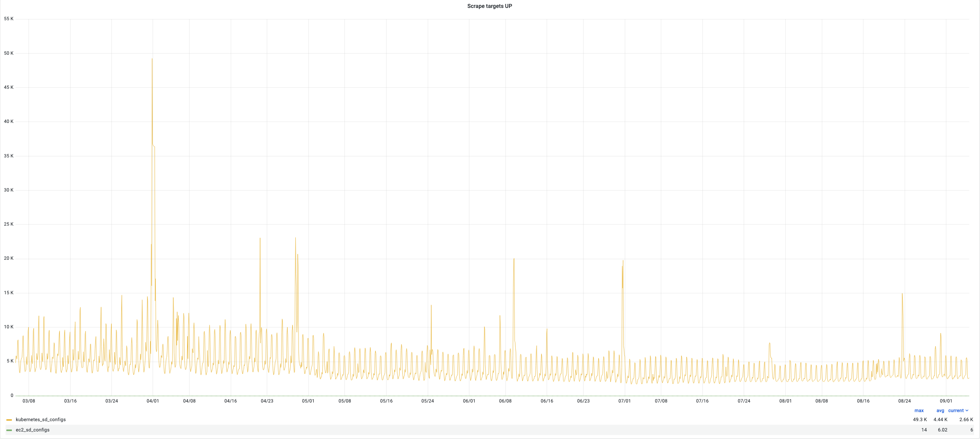The height and width of the screenshot is (439, 980).
Task: Click the 2.66 K current legend value
Action: coord(966,420)
